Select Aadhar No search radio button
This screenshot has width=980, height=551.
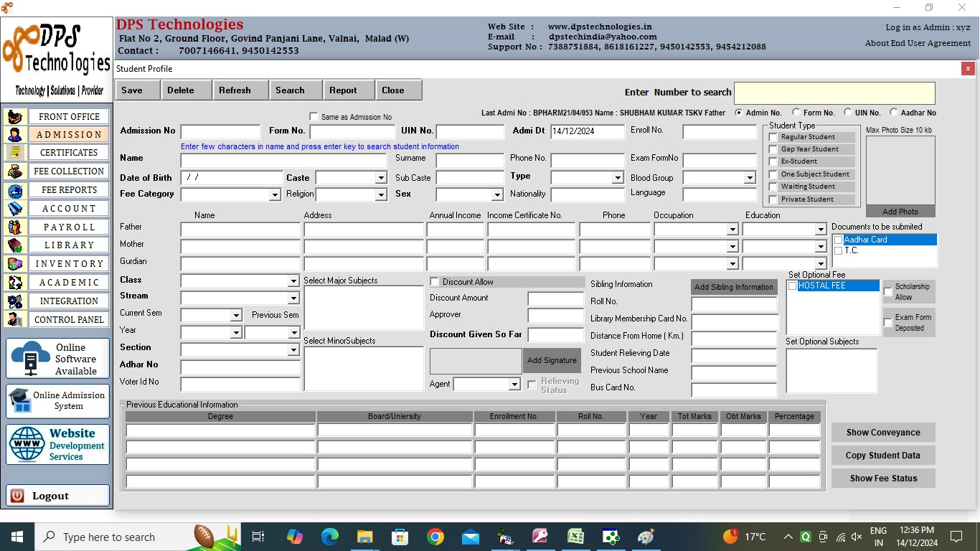click(x=894, y=113)
